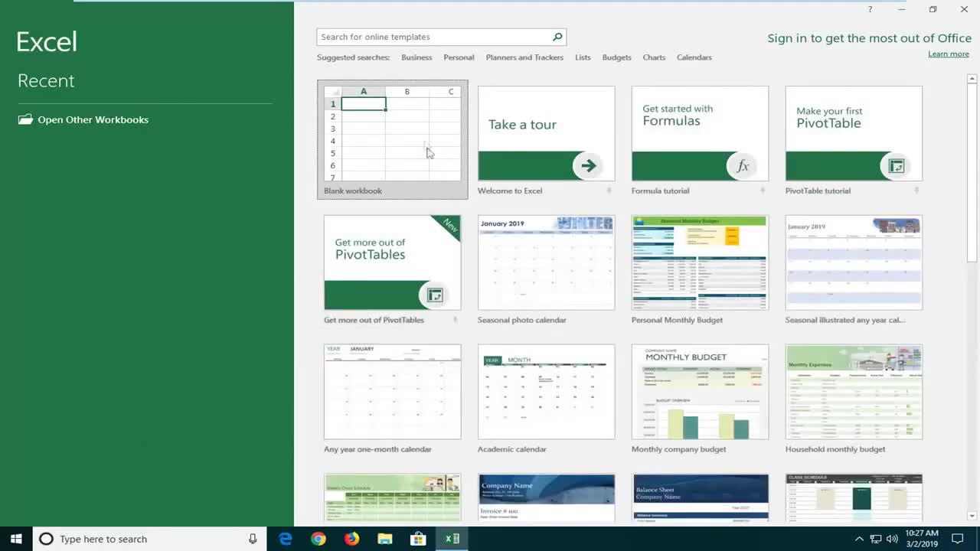Pin Get more out of PivotTables template
This screenshot has width=980, height=551.
[456, 320]
